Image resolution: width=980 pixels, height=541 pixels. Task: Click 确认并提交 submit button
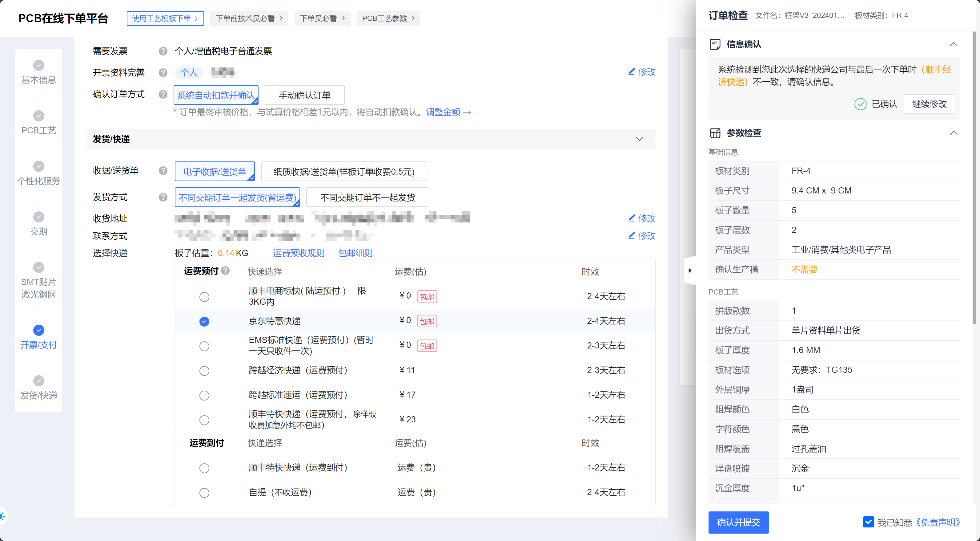point(738,522)
